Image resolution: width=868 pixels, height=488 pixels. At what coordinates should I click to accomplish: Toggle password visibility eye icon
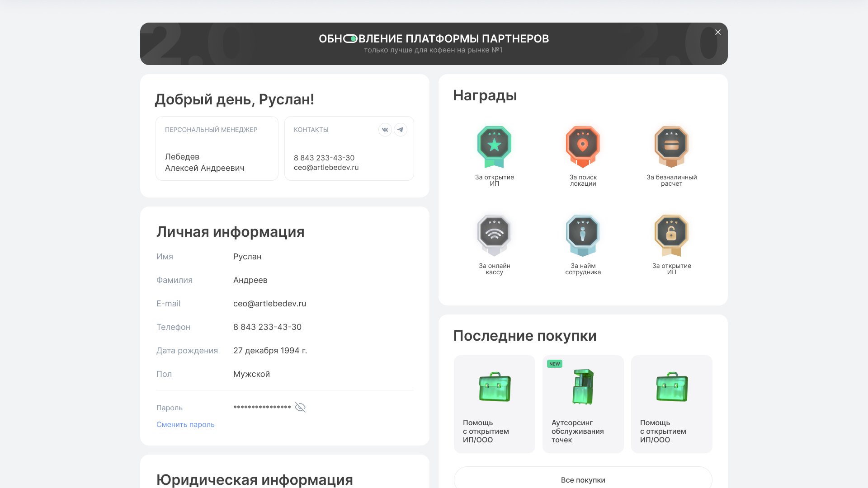pyautogui.click(x=300, y=407)
